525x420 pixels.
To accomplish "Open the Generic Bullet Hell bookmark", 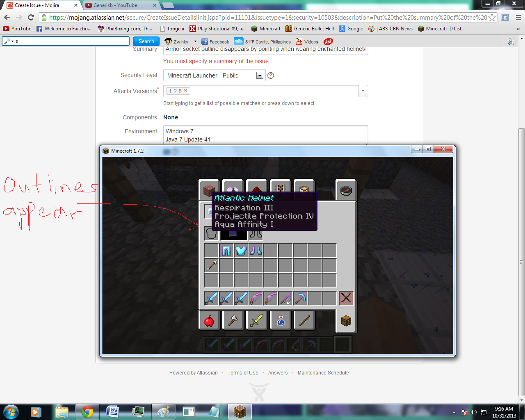I will click(x=310, y=29).
